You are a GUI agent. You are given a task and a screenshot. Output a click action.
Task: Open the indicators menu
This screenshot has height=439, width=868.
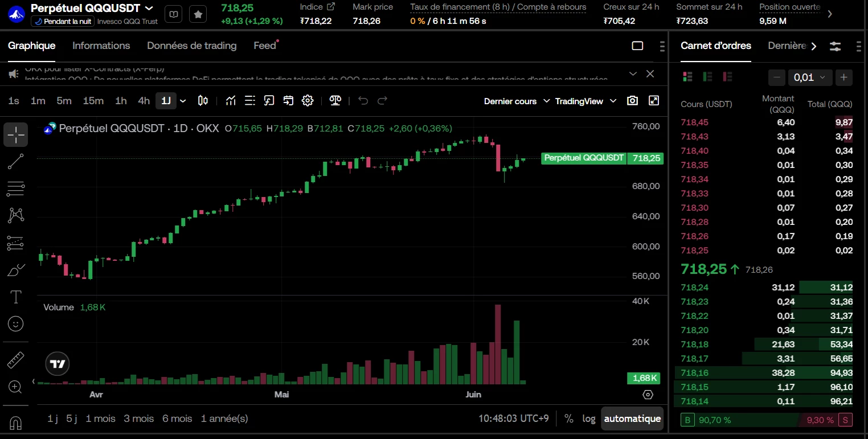click(x=231, y=101)
